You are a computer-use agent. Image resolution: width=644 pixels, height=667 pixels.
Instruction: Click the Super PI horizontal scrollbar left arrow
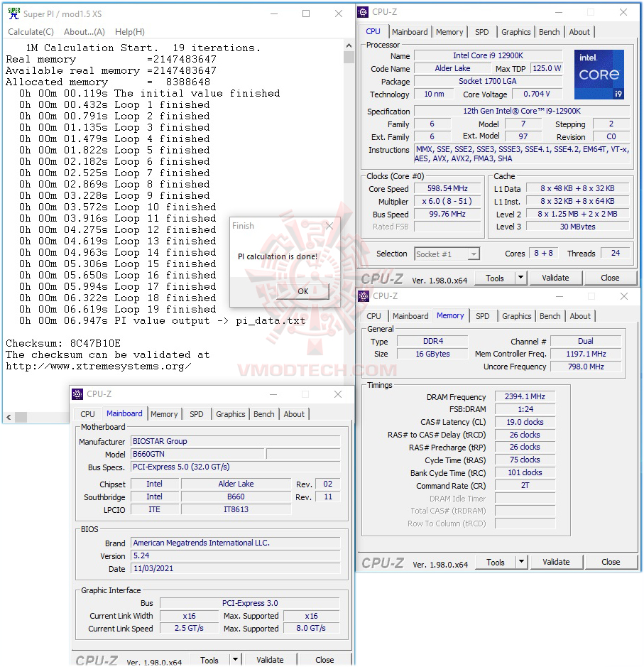(9, 417)
